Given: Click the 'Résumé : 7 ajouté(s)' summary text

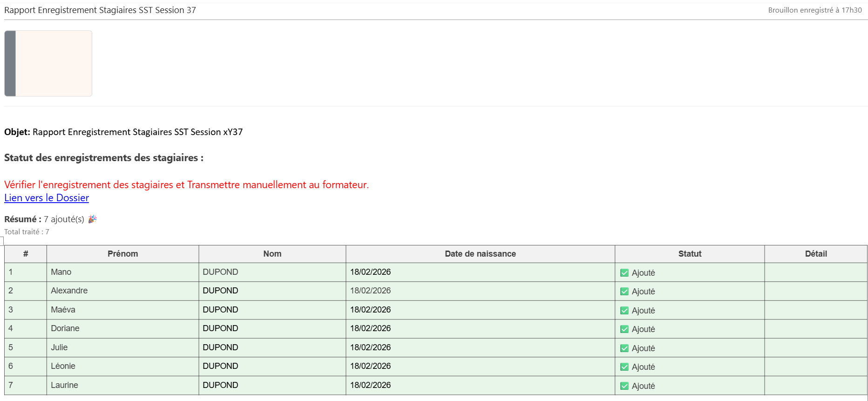Looking at the screenshot, I should (x=44, y=219).
